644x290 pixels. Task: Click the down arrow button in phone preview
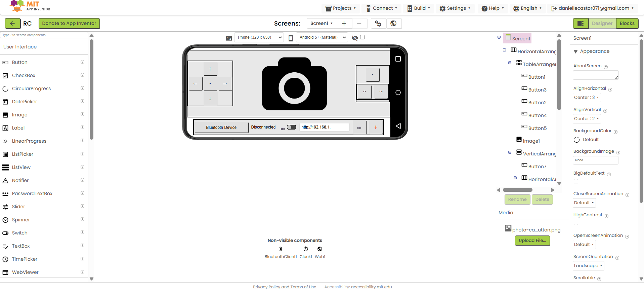210,99
